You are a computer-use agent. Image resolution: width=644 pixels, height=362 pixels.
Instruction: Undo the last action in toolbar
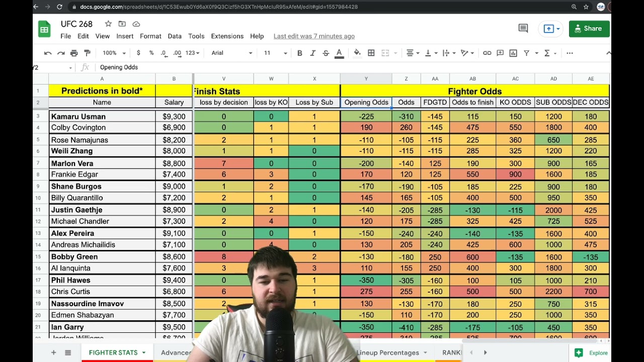coord(48,53)
